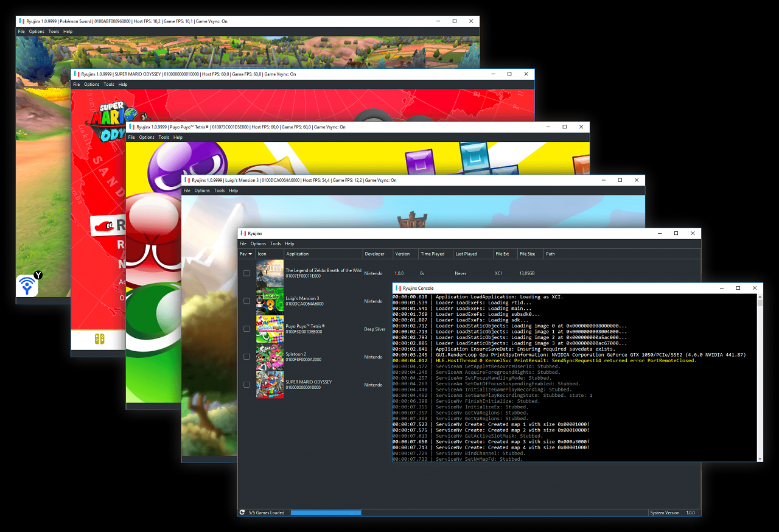Open the Options menu in main Ryujinx window
The height and width of the screenshot is (532, 779).
(258, 243)
